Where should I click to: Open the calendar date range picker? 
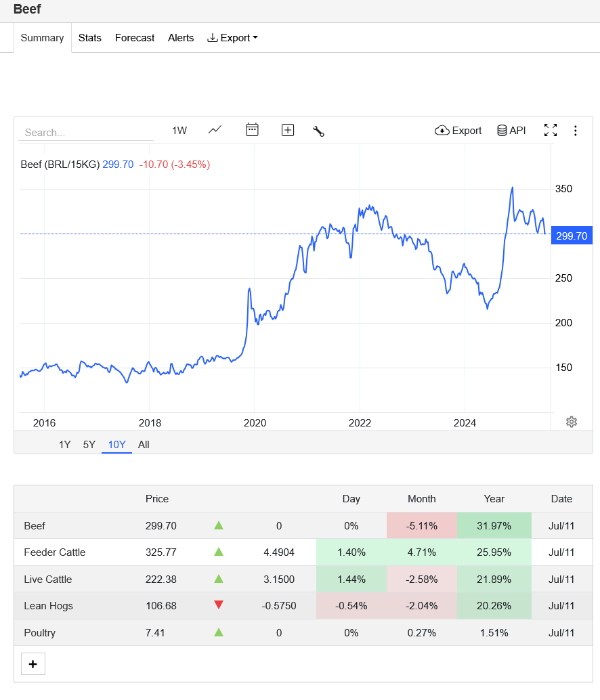pyautogui.click(x=252, y=130)
